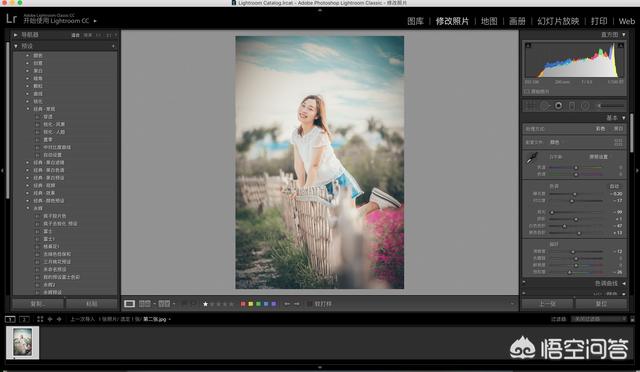Enable the 原始照片 checkbox under the histogram
This screenshot has width=640, height=372.
coord(527,91)
